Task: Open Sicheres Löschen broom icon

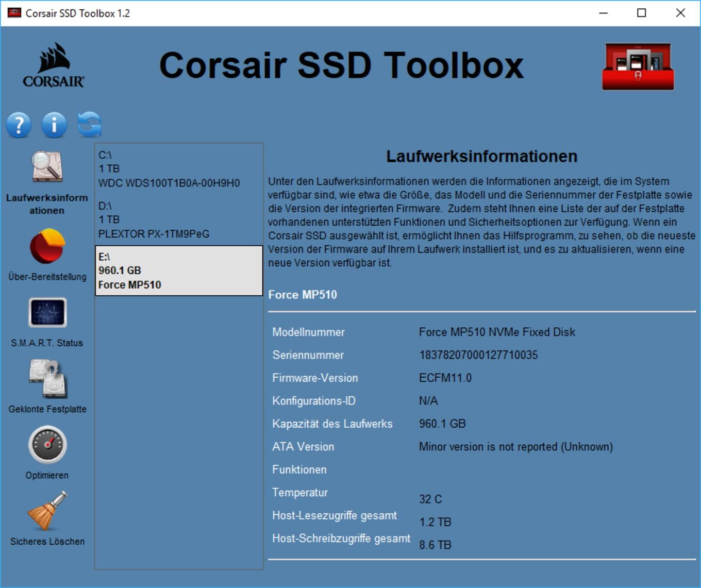Action: [47, 511]
